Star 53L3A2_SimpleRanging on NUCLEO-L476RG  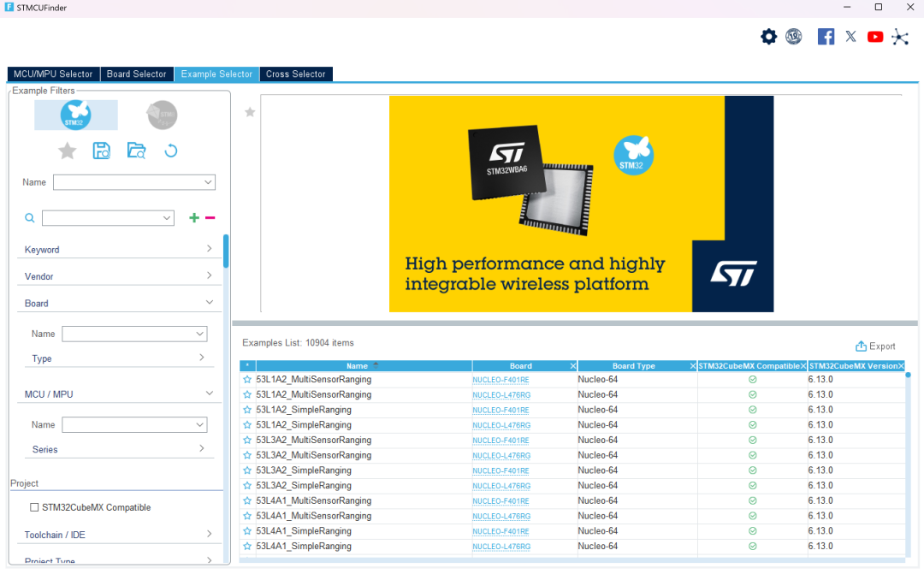tap(247, 486)
